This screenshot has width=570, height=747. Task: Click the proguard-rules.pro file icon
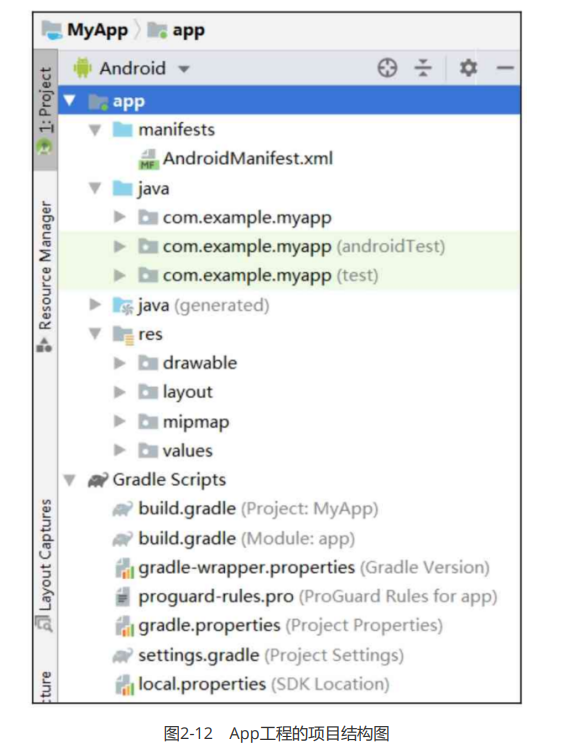tap(123, 597)
